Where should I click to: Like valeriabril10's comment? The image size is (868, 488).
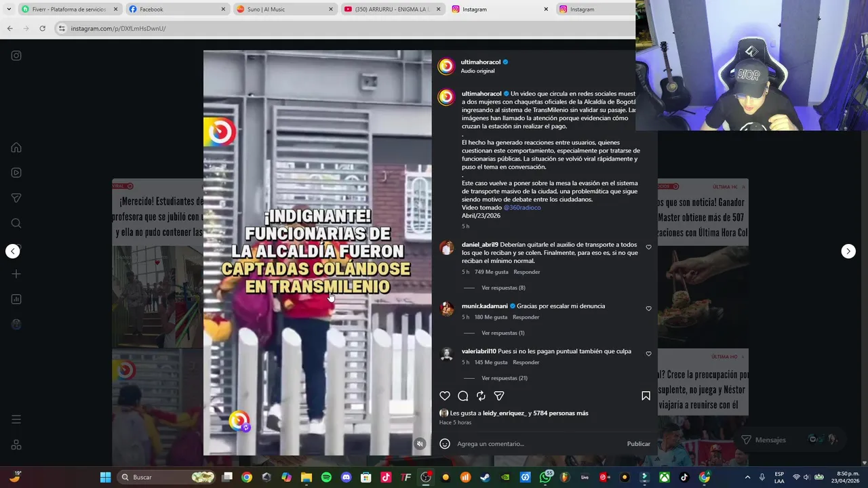point(648,354)
